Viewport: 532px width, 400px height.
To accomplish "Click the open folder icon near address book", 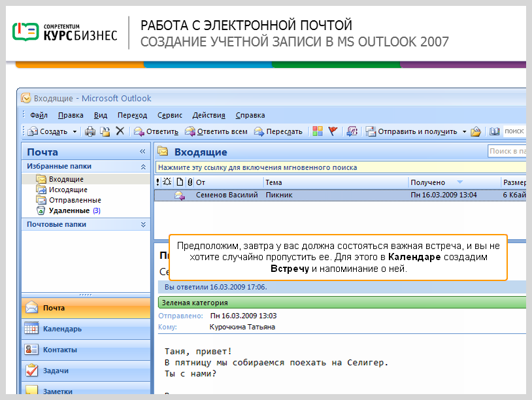I will (476, 131).
